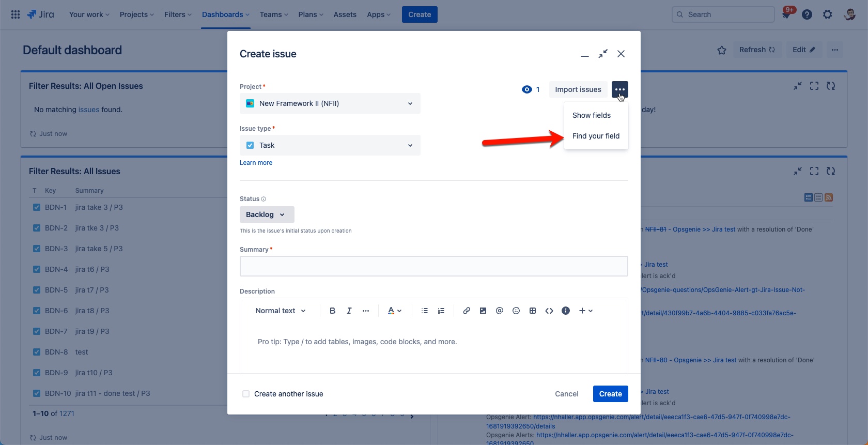The height and width of the screenshot is (445, 868).
Task: Click the Jira search box
Action: [x=723, y=14]
